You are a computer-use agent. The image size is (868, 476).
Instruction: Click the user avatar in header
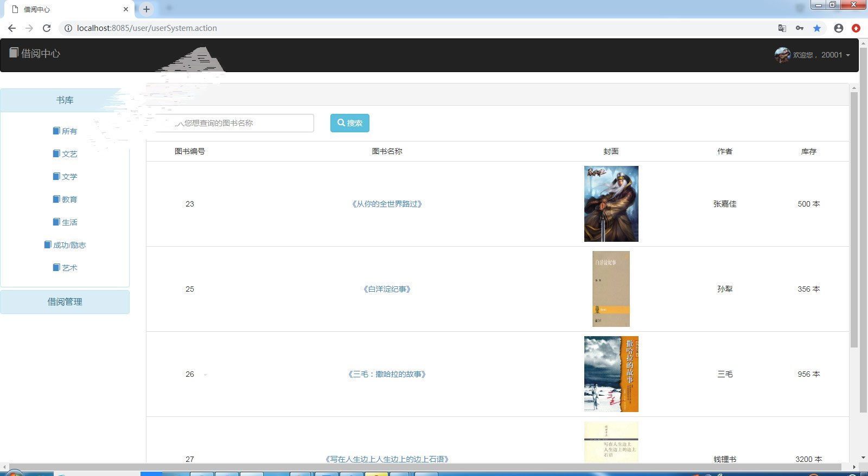[782, 55]
